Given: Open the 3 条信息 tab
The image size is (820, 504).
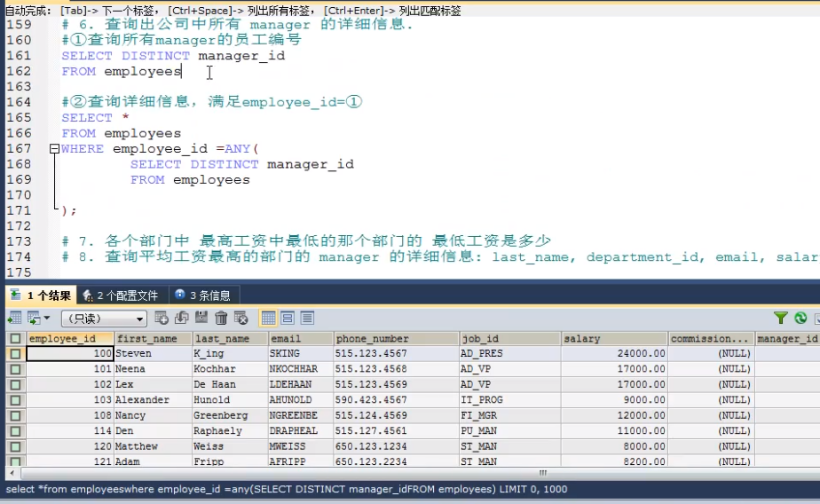Looking at the screenshot, I should [203, 295].
